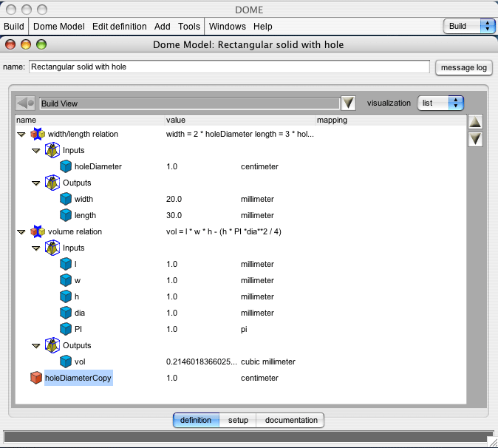Image resolution: width=498 pixels, height=448 pixels.
Task: Click the Build View text field
Action: pos(190,103)
